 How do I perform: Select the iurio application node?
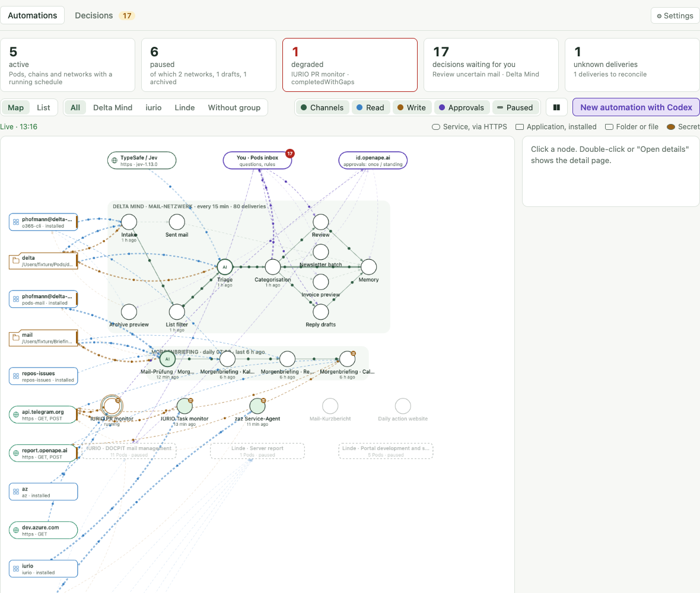pos(43,569)
